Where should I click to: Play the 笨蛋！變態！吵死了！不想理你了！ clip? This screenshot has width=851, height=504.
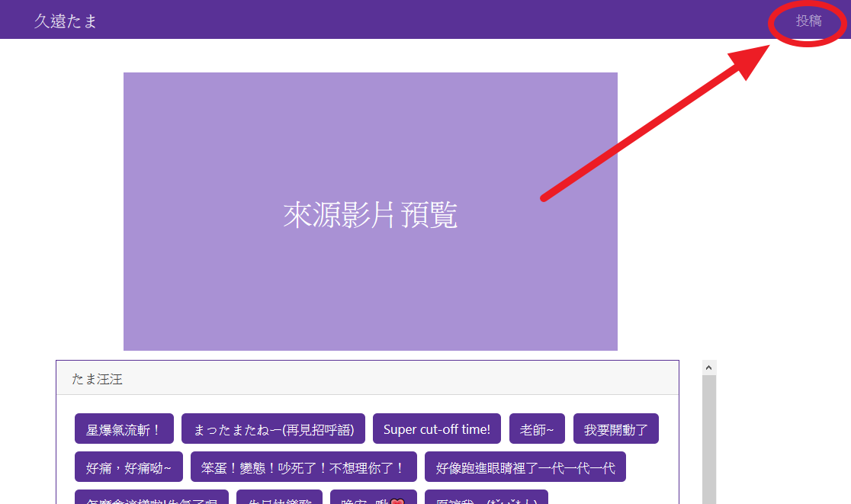point(303,467)
